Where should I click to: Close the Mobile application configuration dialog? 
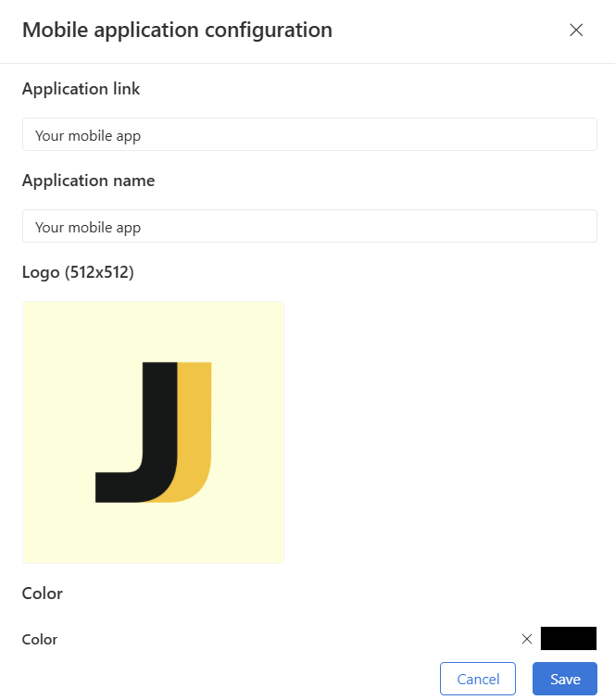tap(576, 31)
